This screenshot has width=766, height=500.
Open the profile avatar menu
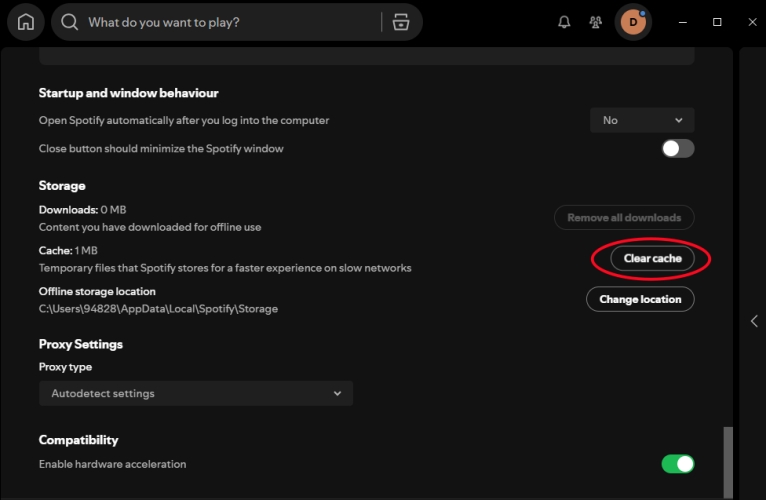633,22
